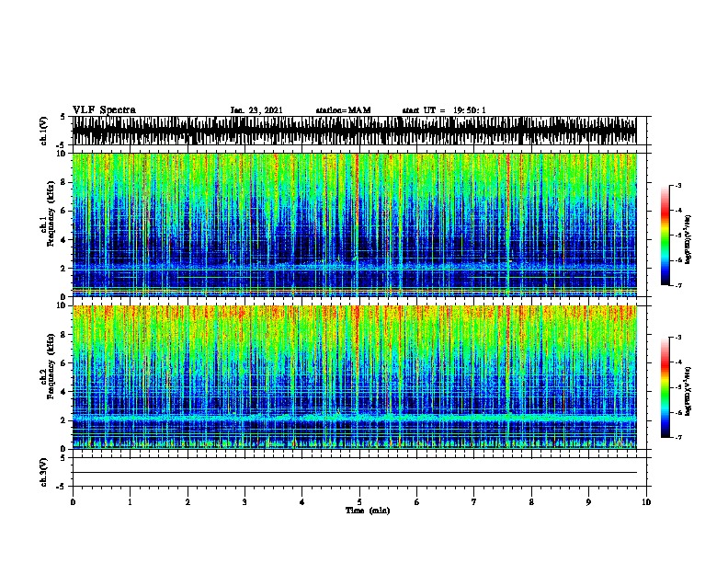
Task: Click the ch.2 color bar's log(PSD) label
Action: (x=688, y=391)
